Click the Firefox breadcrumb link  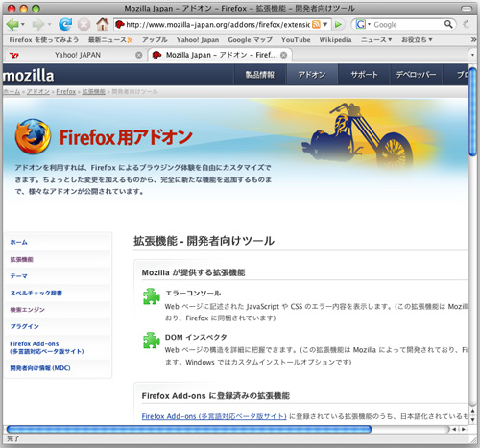click(66, 92)
